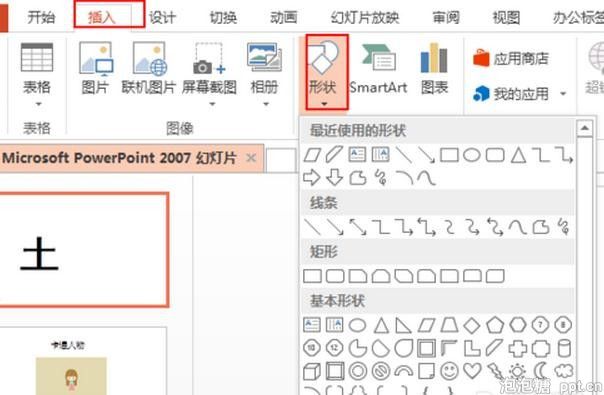Expand the 屏幕截图 dropdown arrow
Screen dimensions: 604x395
point(212,104)
